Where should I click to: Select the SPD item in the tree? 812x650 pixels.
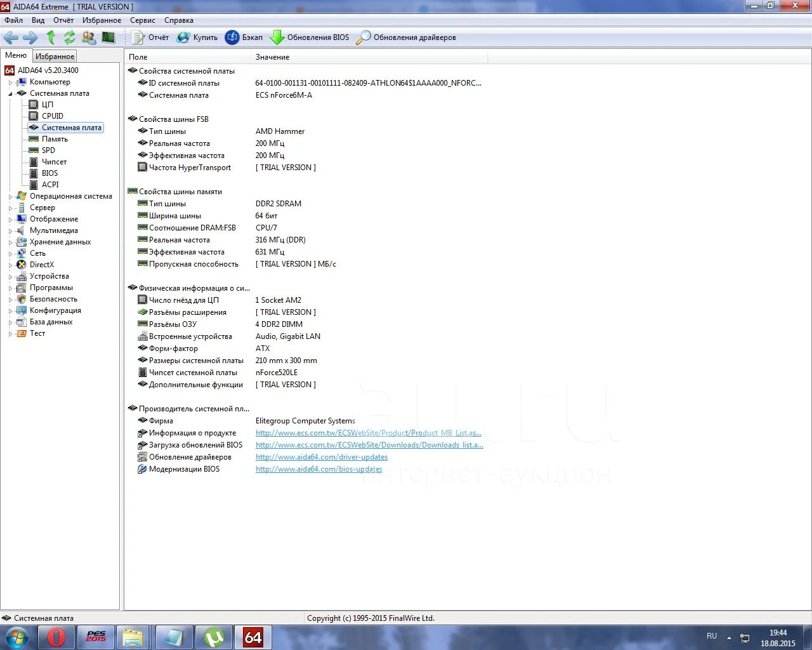[48, 150]
